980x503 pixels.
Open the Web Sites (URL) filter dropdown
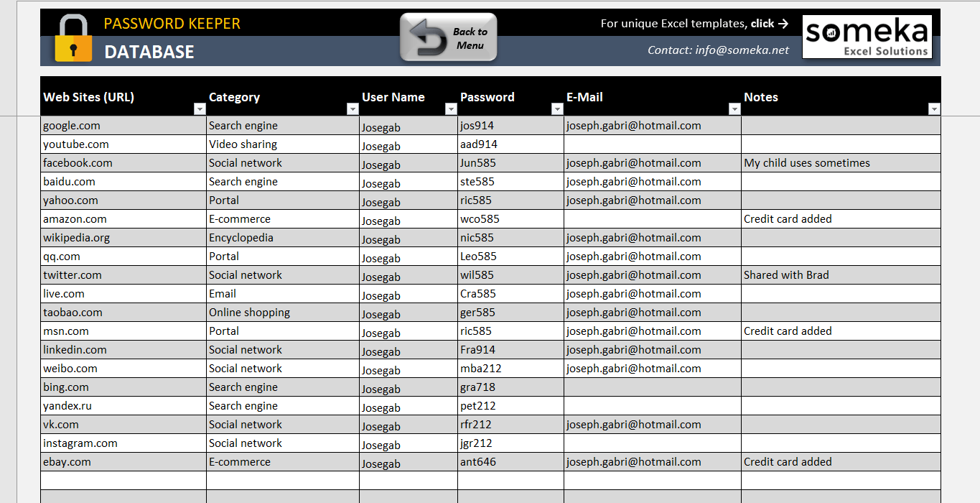coord(200,109)
